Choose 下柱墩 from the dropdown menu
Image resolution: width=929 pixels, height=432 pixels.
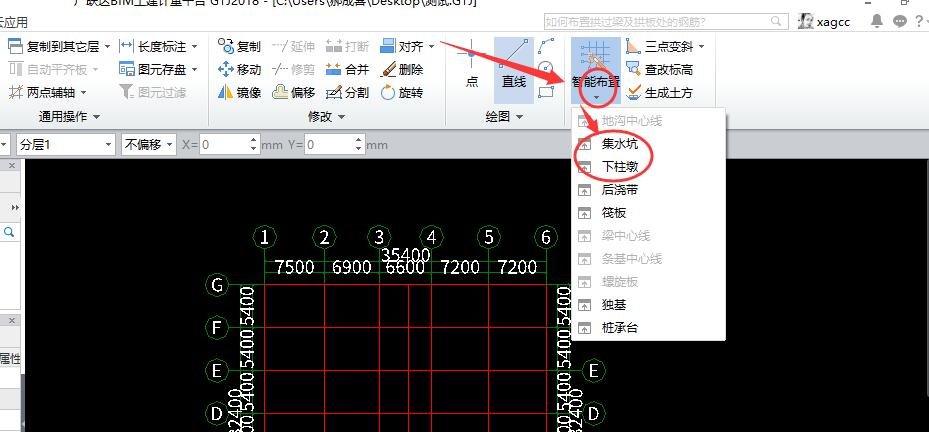648,167
